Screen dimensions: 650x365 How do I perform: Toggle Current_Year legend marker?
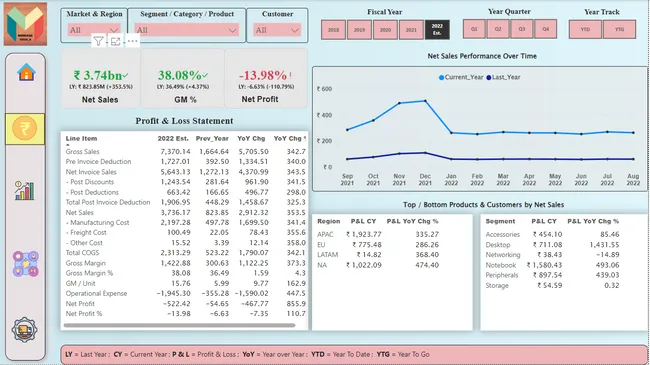point(441,78)
